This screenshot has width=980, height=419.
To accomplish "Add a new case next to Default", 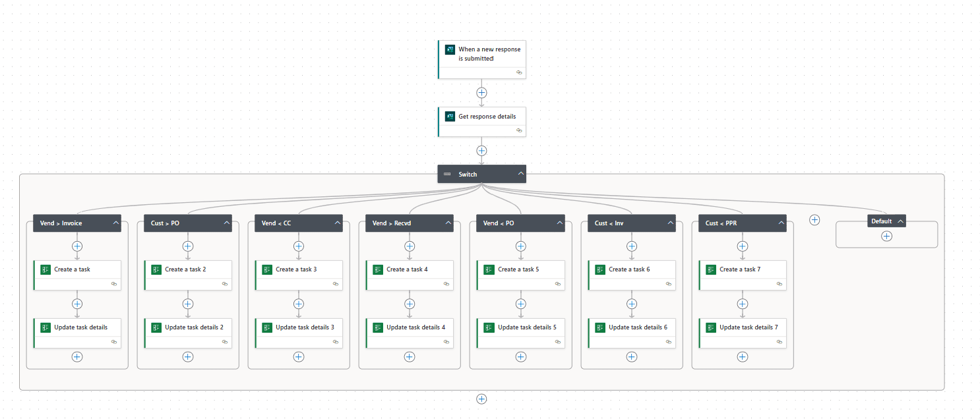I will pyautogui.click(x=814, y=220).
